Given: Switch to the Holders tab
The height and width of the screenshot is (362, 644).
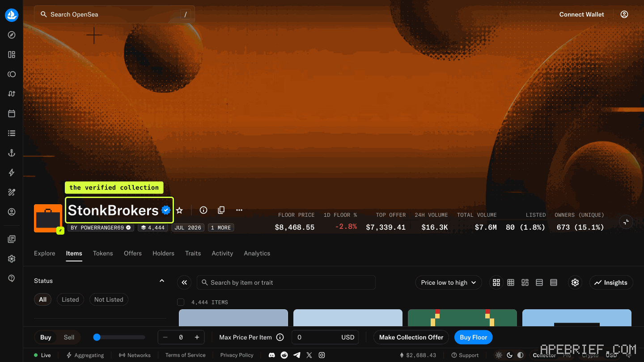Looking at the screenshot, I should (163, 253).
